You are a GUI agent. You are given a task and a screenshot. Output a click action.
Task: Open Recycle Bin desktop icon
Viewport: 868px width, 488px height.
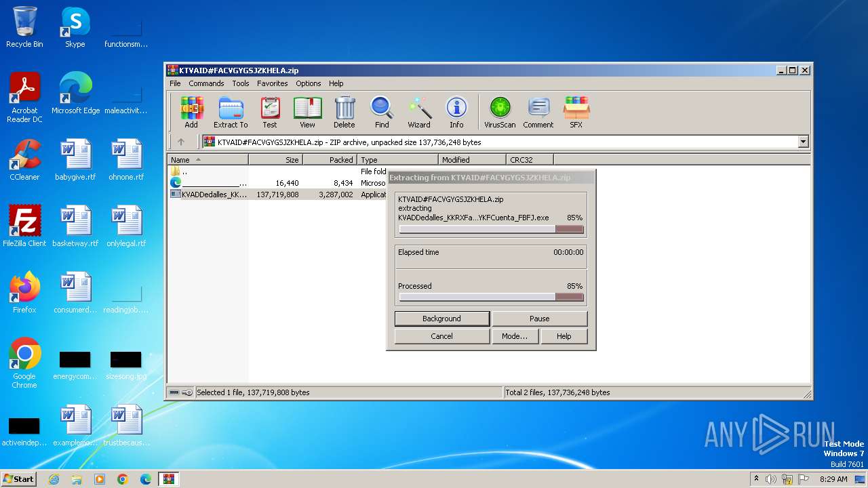[x=24, y=27]
